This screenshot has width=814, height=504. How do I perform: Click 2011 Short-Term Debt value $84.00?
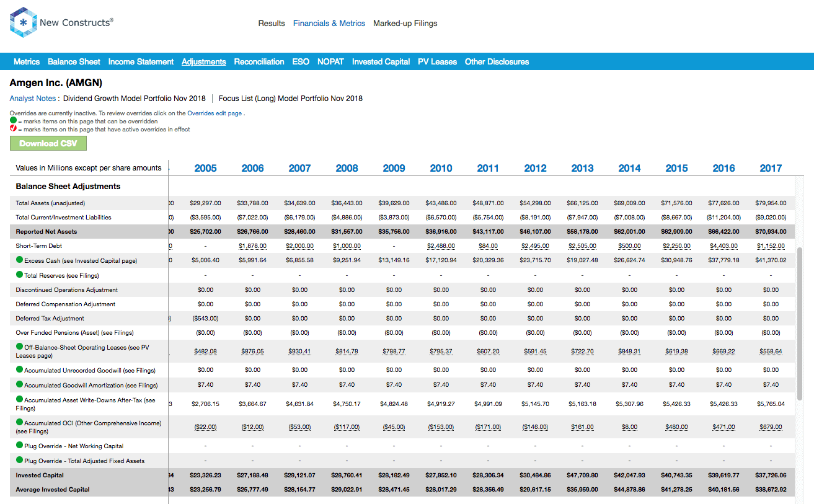[489, 246]
